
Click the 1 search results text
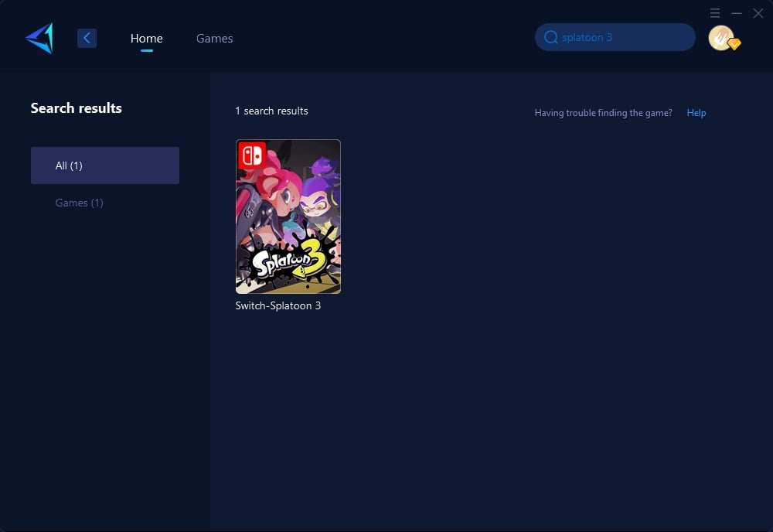click(x=271, y=111)
